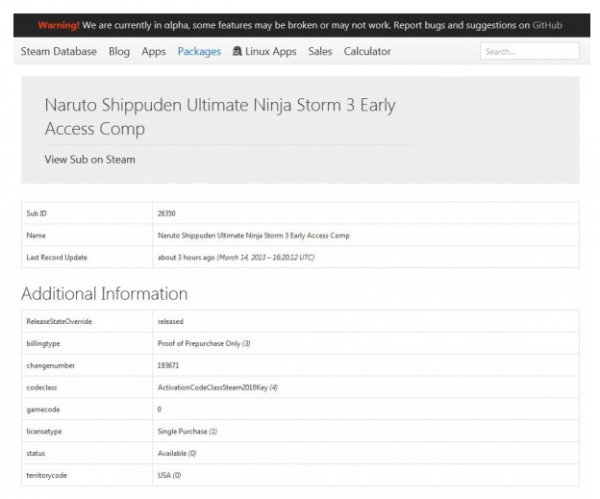Screen dimensions: 600x499
Task: Select the gamecode value 0
Action: 160,409
